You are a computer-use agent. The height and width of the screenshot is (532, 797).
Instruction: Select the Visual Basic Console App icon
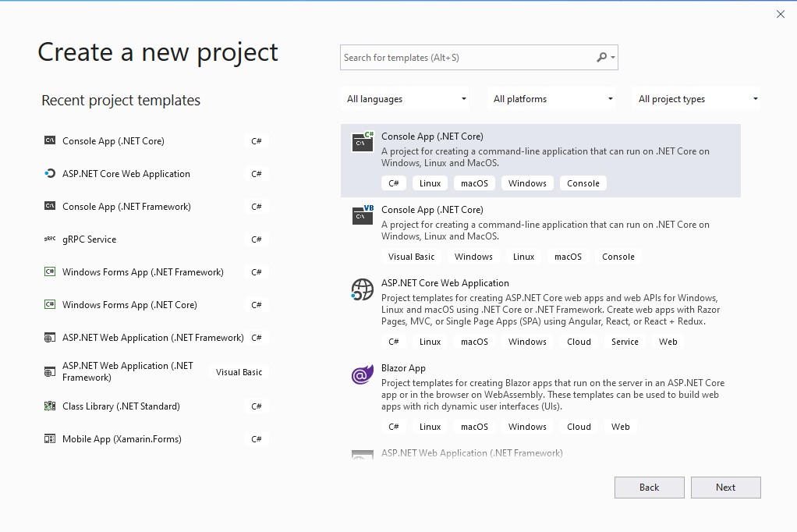362,215
